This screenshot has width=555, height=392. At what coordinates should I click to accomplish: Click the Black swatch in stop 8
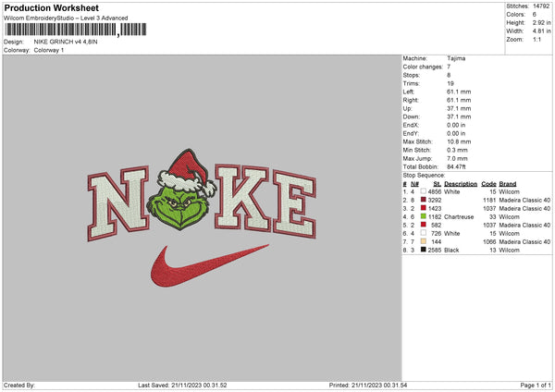click(x=424, y=250)
